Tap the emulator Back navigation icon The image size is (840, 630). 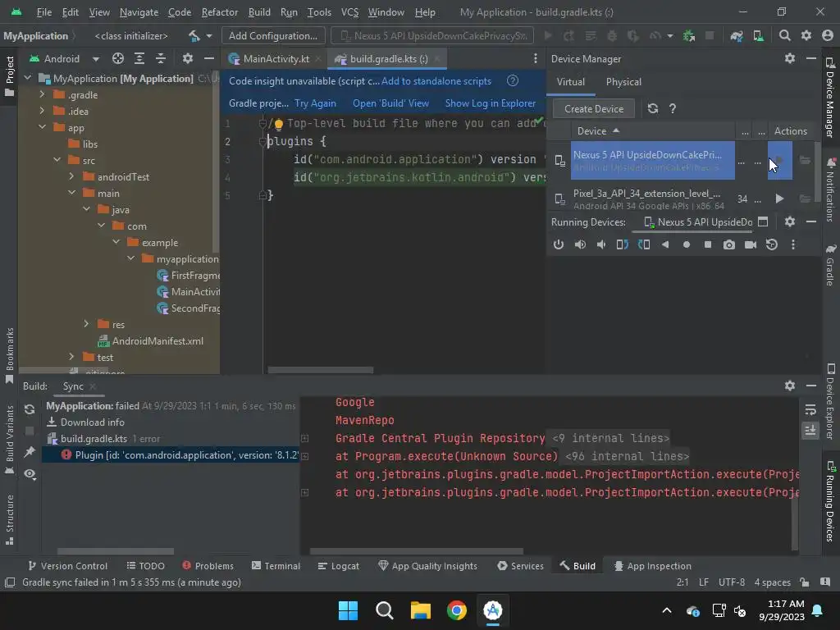664,244
